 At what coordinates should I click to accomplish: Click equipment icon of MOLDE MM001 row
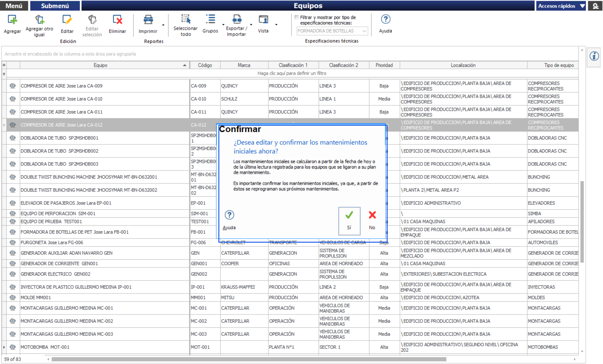coord(13,297)
